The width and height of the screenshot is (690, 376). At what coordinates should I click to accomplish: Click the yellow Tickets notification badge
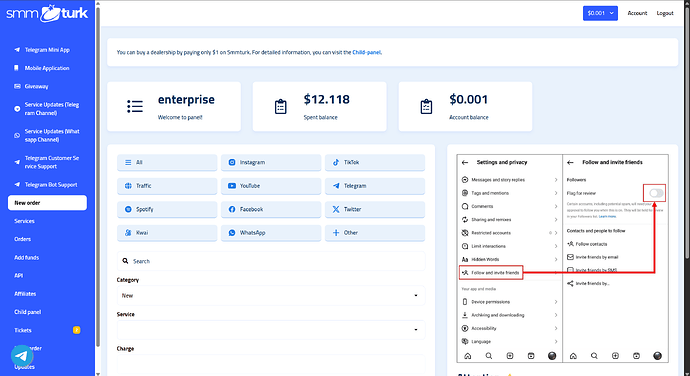pos(77,330)
